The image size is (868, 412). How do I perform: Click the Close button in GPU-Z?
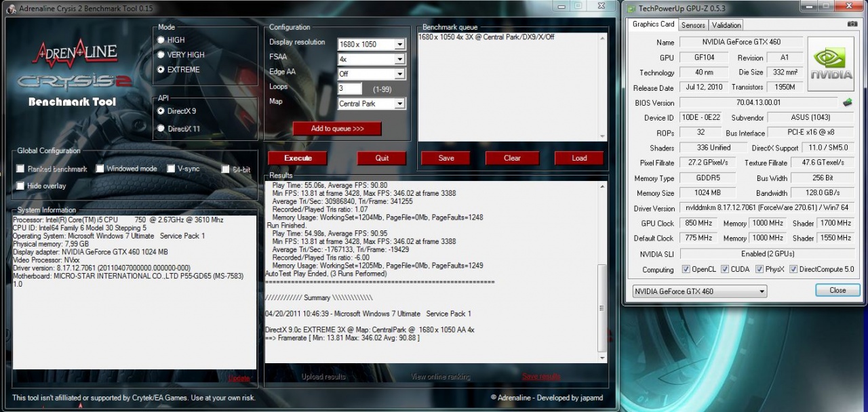(837, 290)
